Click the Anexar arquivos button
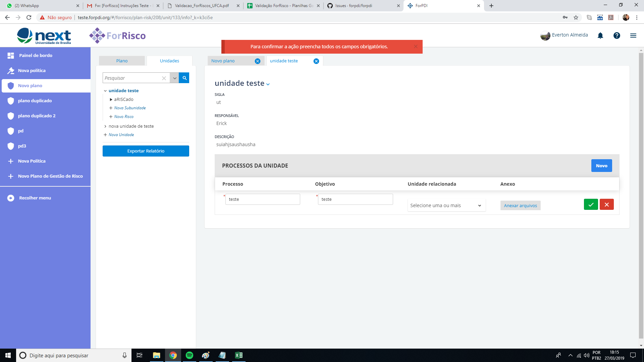 (520, 206)
